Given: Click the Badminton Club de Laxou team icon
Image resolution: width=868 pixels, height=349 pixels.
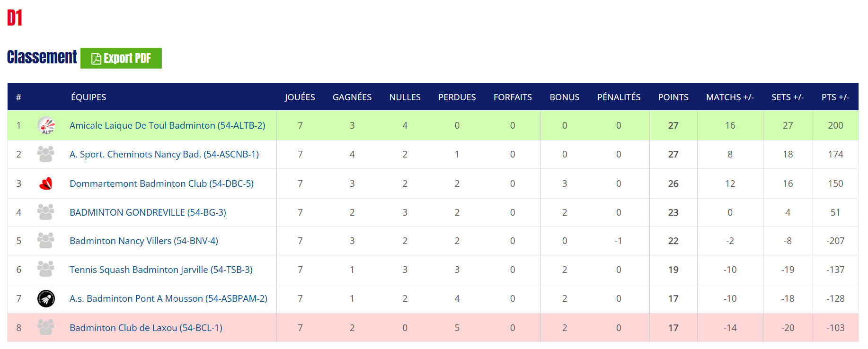Looking at the screenshot, I should coord(46,327).
